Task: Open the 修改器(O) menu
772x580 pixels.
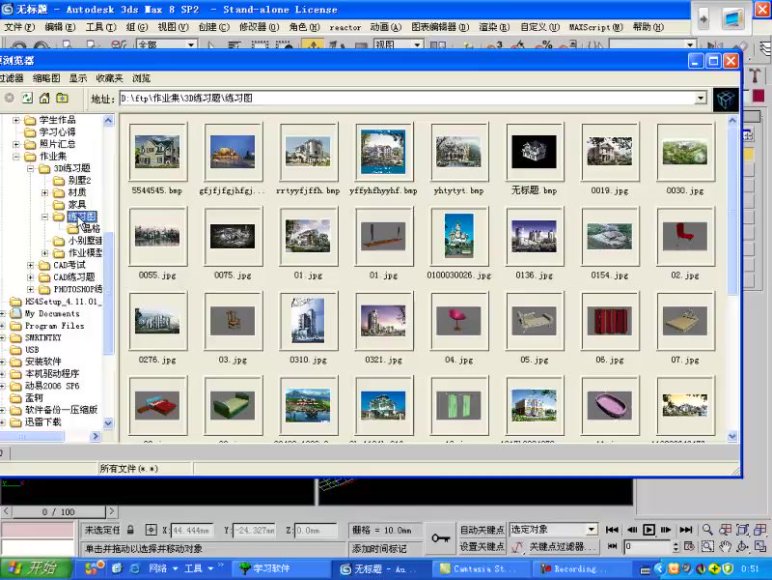Action: pos(259,27)
